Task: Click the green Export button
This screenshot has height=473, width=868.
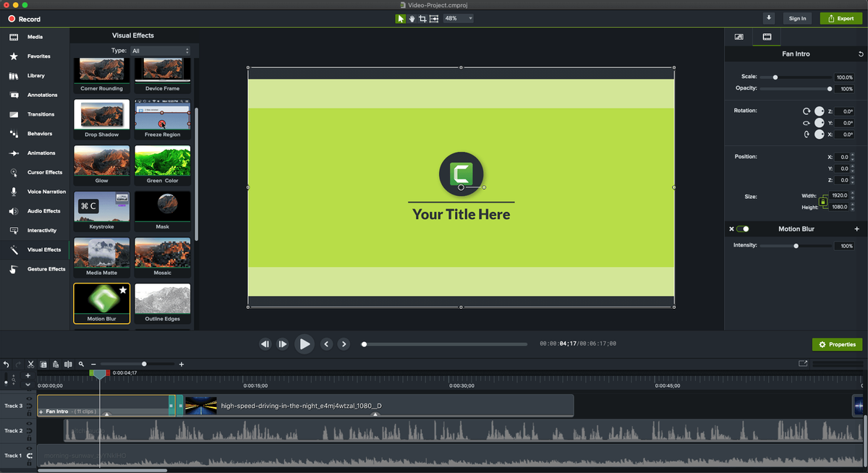Action: click(x=841, y=18)
